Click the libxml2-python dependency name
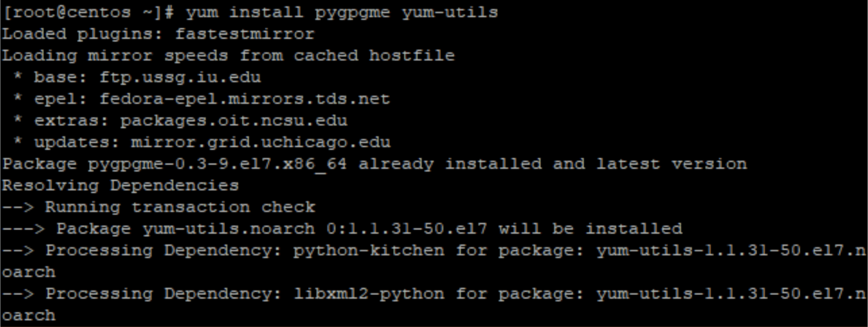 click(x=369, y=294)
